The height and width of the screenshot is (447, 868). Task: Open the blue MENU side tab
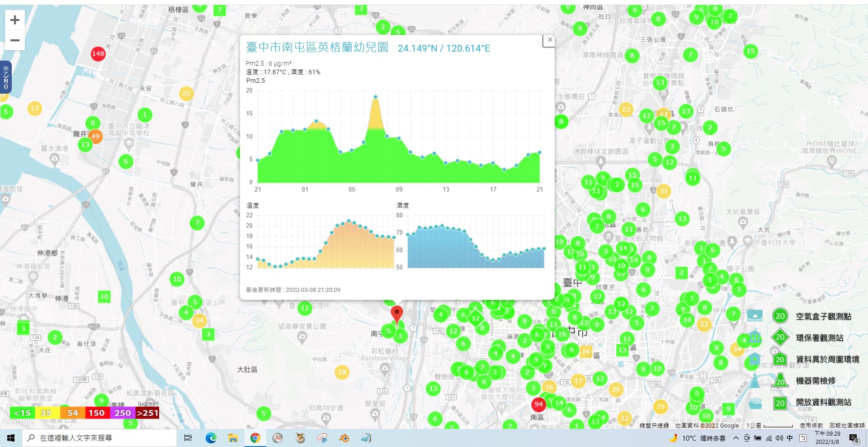click(x=6, y=77)
